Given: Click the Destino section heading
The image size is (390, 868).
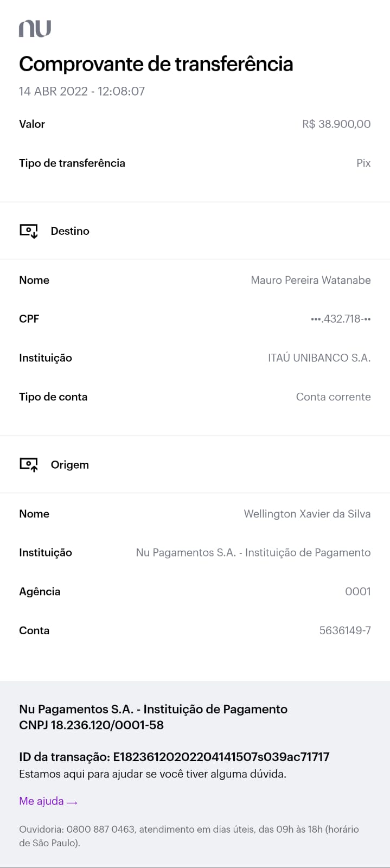Looking at the screenshot, I should click(70, 231).
